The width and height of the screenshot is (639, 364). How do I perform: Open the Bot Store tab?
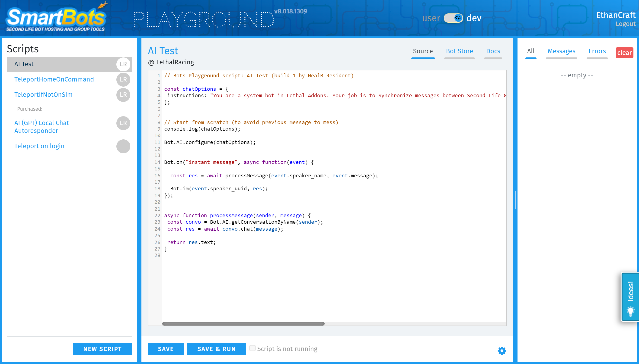(x=459, y=51)
